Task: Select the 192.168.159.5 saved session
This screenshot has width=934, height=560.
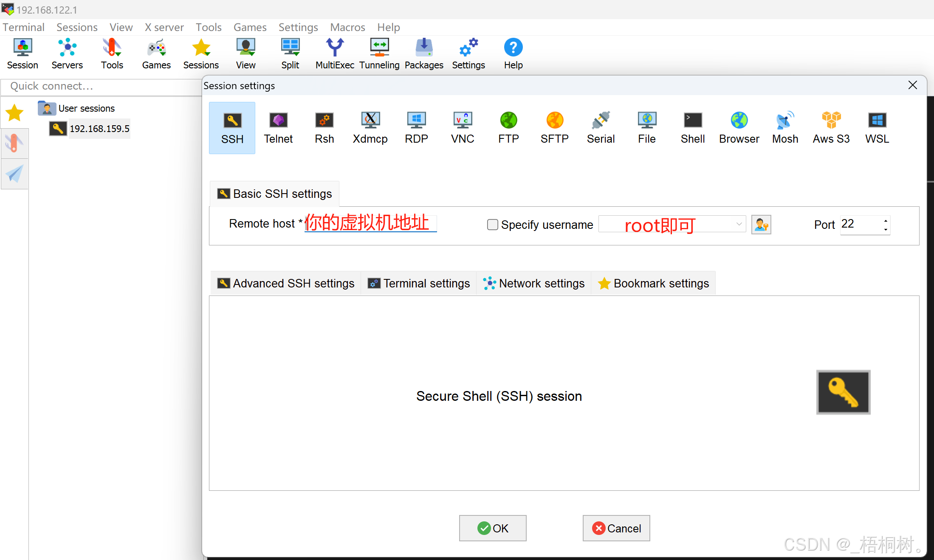Action: (x=99, y=129)
